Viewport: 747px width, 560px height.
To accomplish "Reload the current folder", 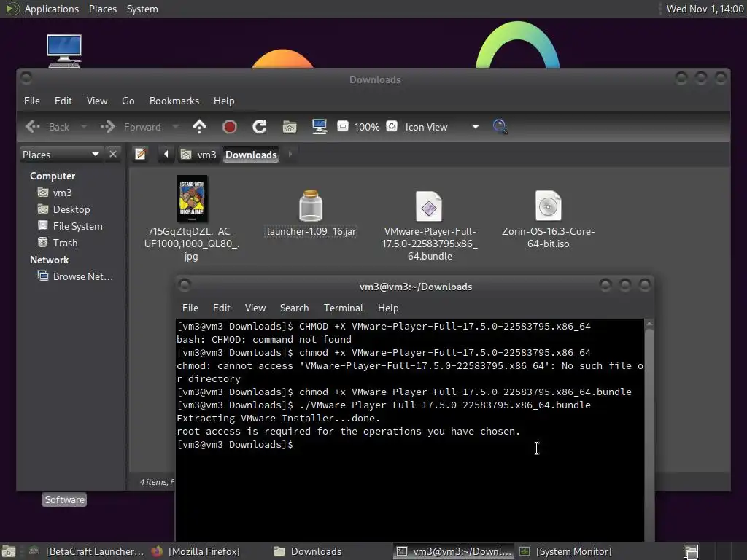I will point(259,127).
